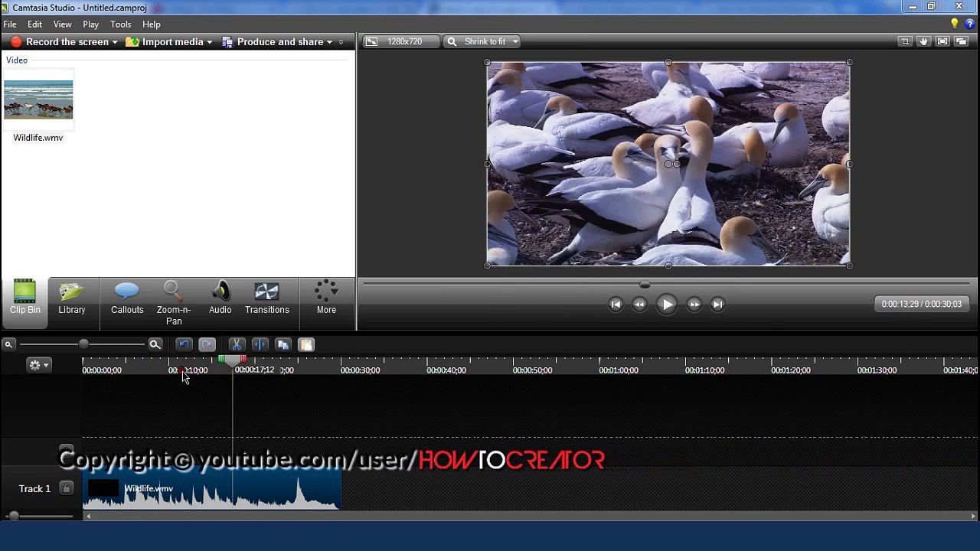
Task: Switch preview to full screen mode
Action: tap(942, 41)
